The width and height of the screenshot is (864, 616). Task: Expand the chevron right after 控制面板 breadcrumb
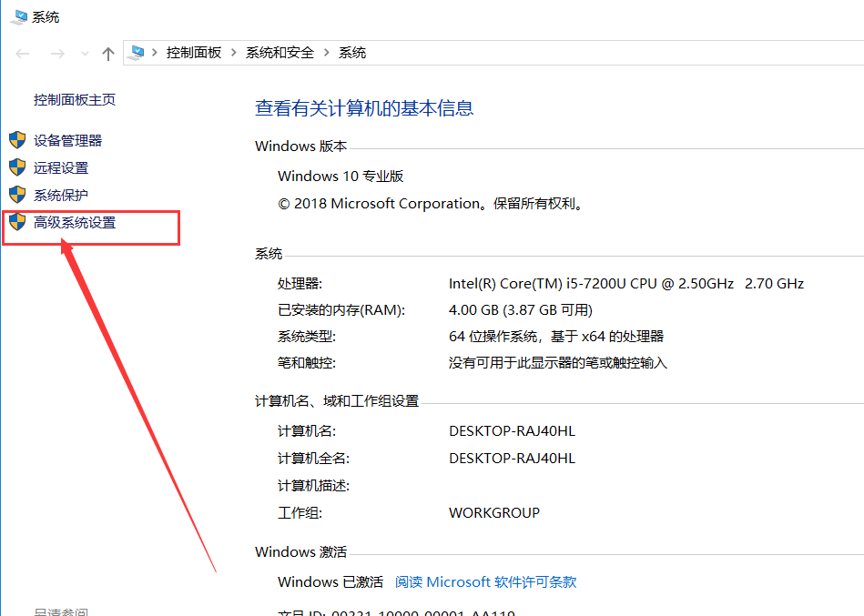point(234,53)
